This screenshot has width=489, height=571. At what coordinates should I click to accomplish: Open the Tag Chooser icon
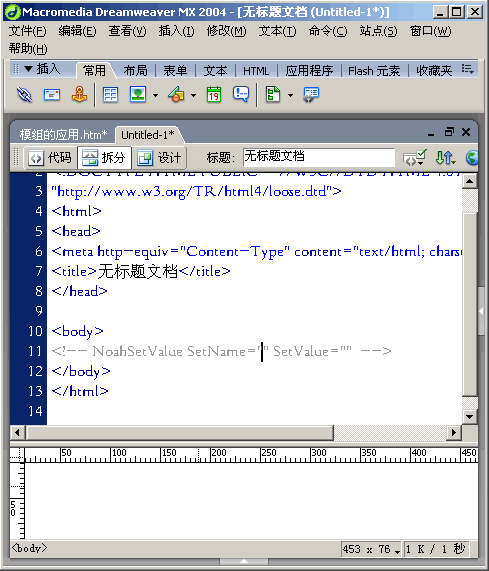click(311, 95)
